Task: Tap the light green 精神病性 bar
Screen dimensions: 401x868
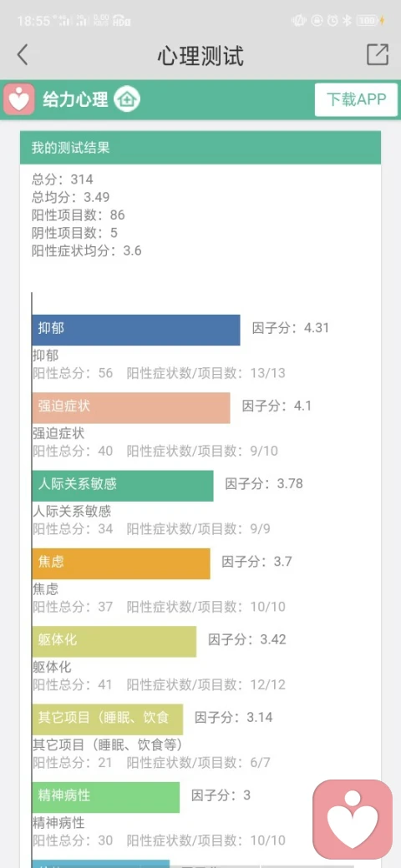Action: 106,797
